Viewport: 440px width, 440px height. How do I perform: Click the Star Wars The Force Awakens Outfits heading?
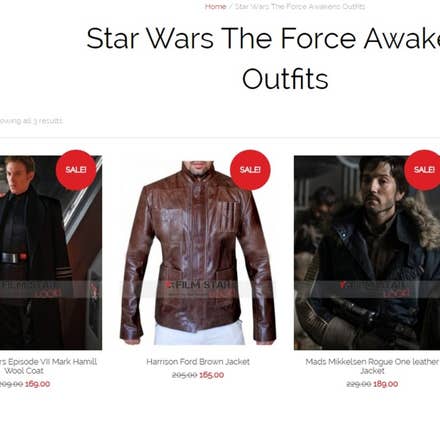(263, 58)
